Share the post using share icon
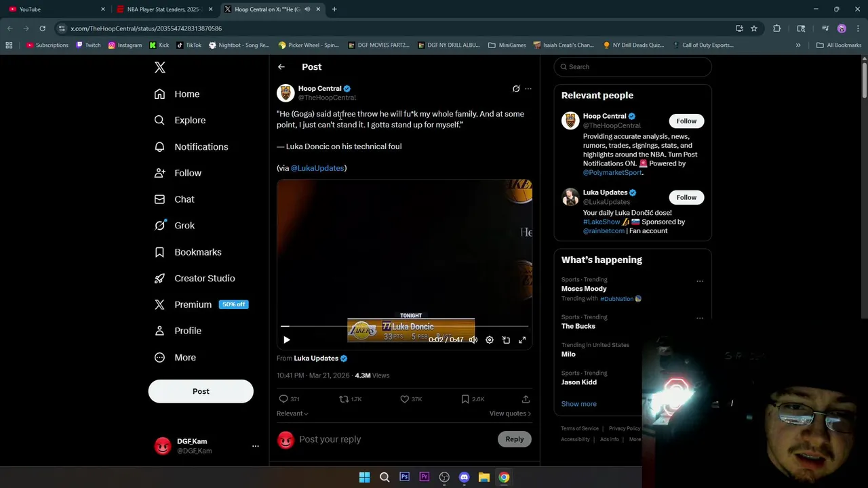This screenshot has height=488, width=868. [526, 399]
